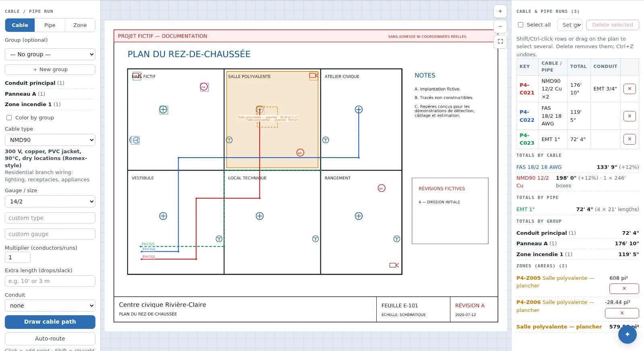Click the Multiplier number field
This screenshot has width=644, height=351.
point(18,257)
